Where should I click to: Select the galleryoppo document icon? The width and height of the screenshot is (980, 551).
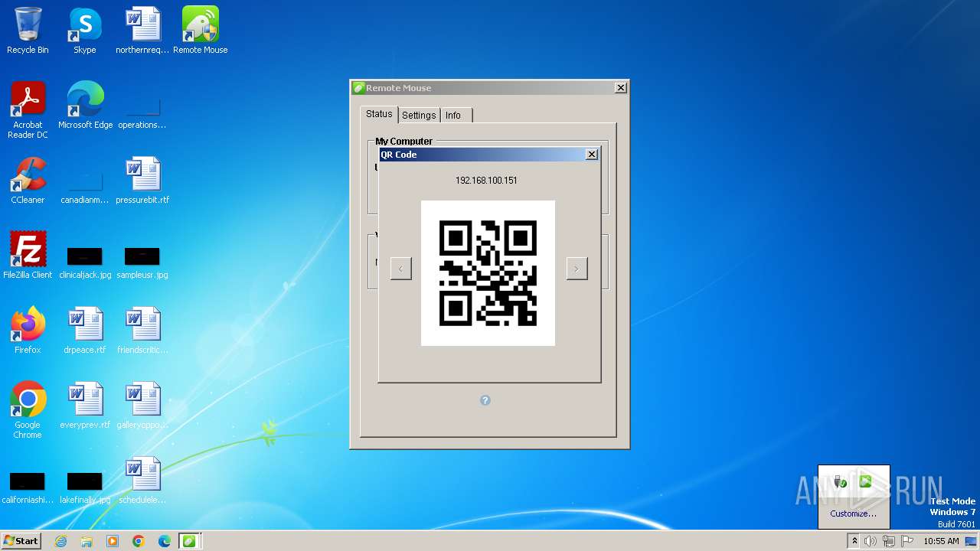[x=142, y=406]
